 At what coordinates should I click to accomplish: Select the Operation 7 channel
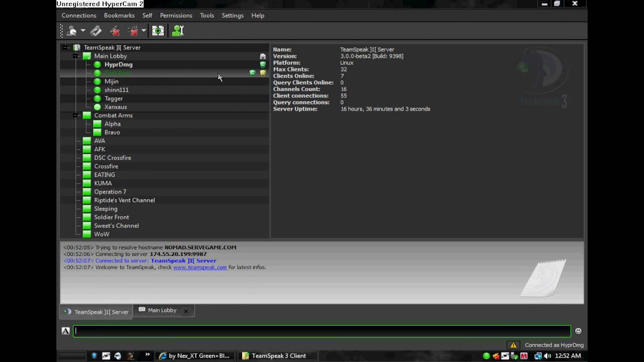(110, 192)
